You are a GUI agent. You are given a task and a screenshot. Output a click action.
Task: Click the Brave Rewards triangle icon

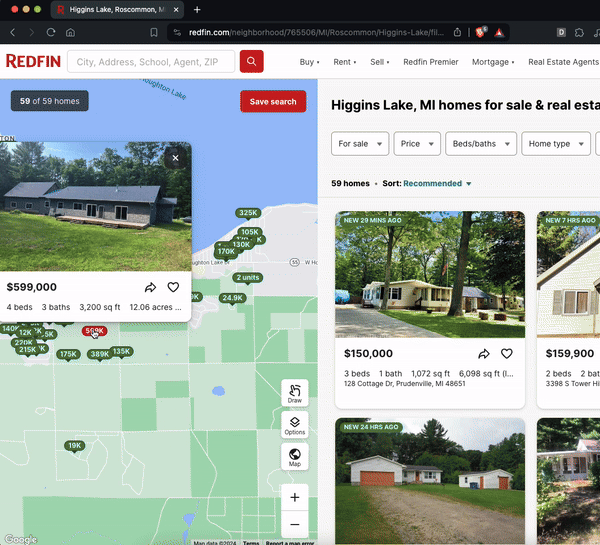(499, 33)
